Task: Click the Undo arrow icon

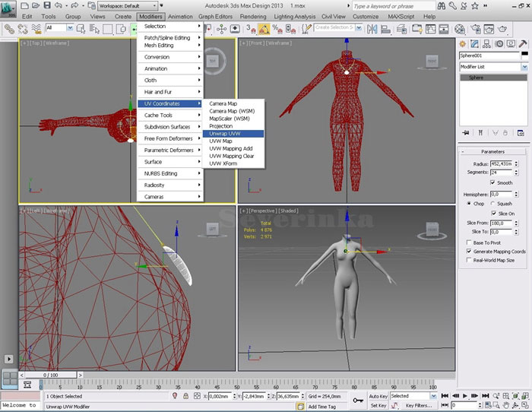Action: pos(59,5)
